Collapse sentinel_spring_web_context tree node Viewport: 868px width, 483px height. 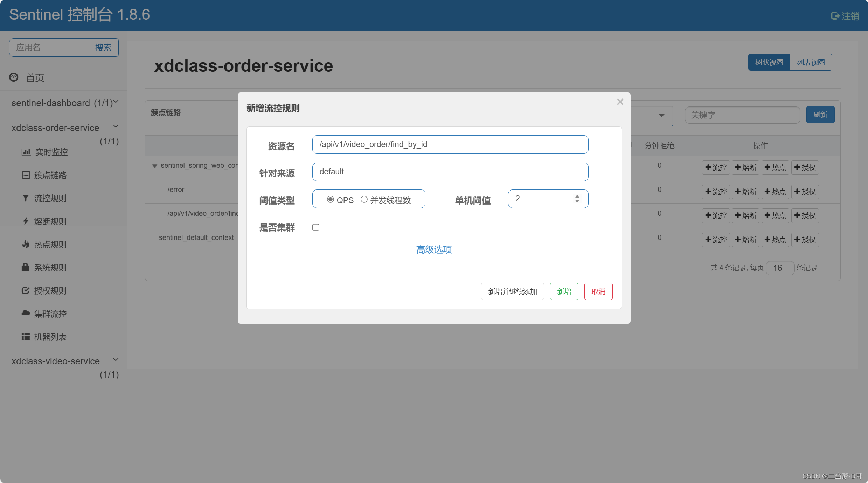coord(154,166)
